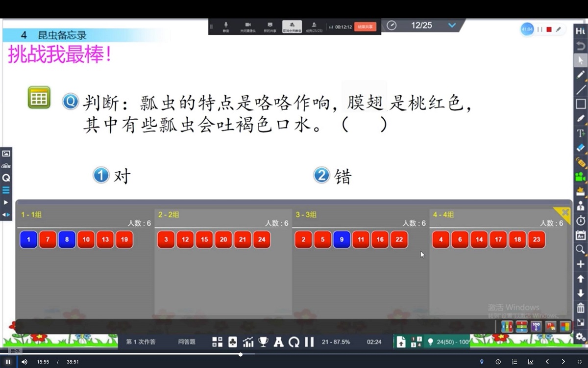This screenshot has width=588, height=368.
Task: Click the red 结束共享 button
Action: point(365,26)
